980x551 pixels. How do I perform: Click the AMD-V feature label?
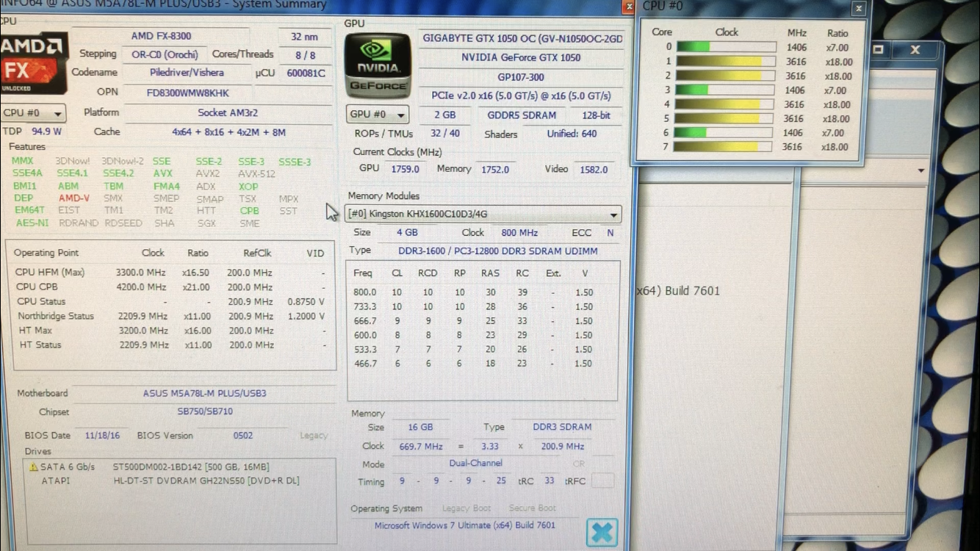tap(73, 198)
